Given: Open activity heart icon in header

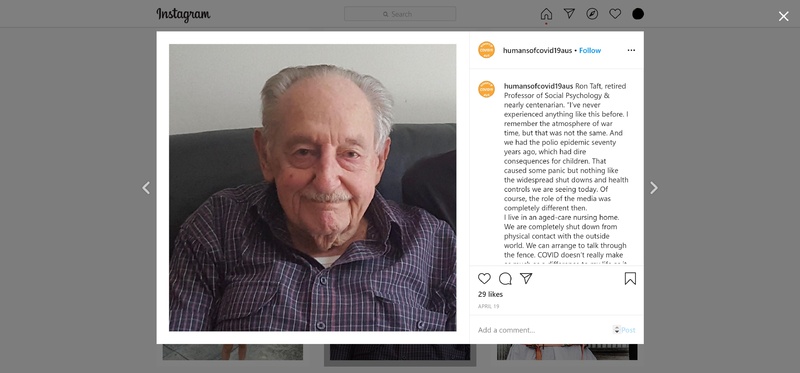Looking at the screenshot, I should click(615, 14).
